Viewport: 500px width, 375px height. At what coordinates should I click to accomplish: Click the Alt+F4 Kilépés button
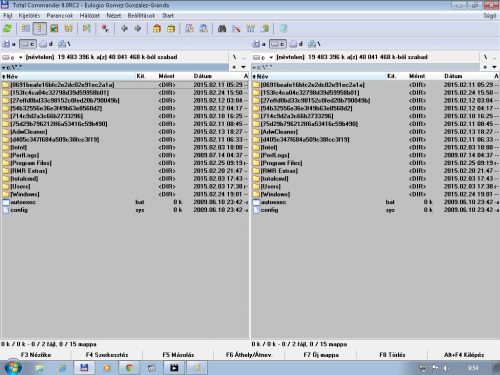click(464, 355)
